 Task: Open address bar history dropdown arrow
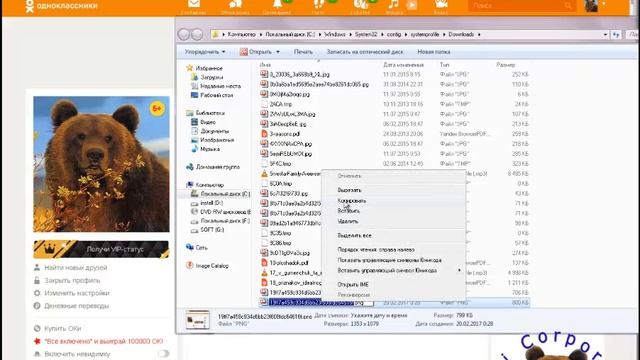click(x=605, y=35)
